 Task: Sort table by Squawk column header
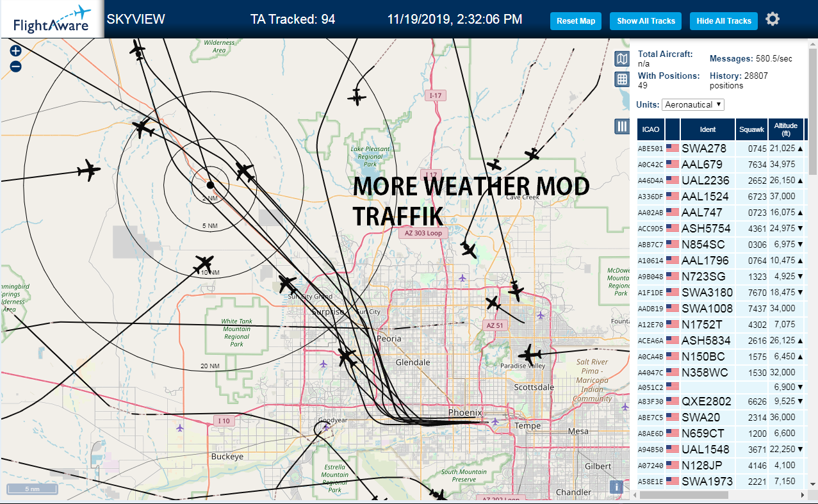(751, 129)
